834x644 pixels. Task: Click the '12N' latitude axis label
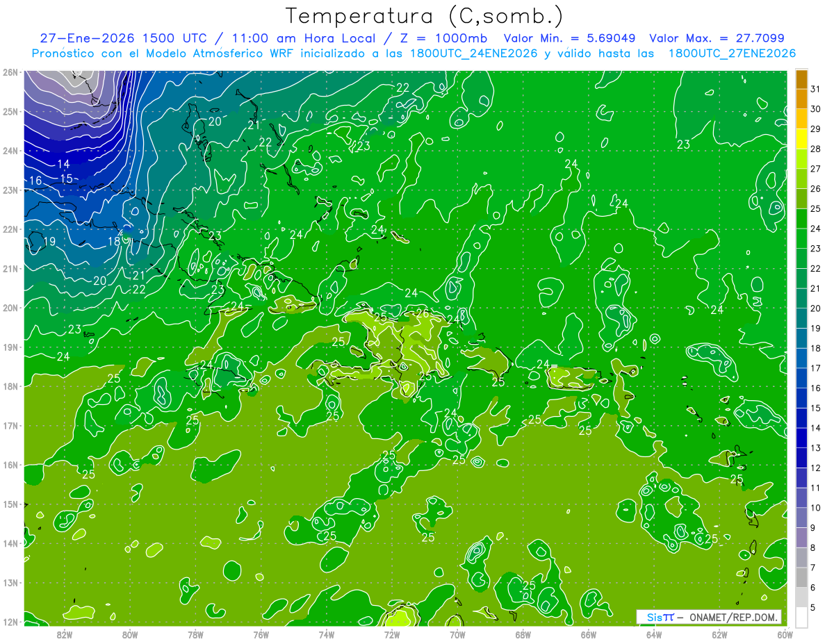10,622
